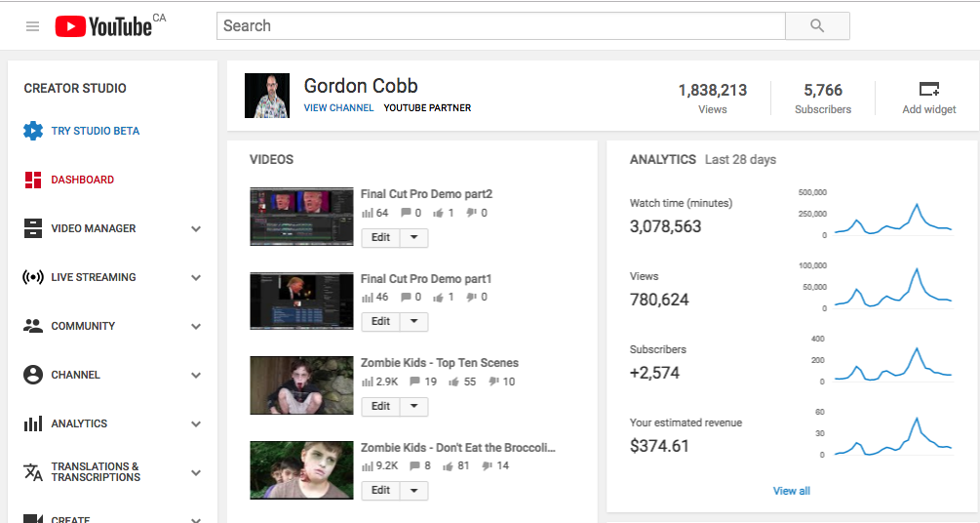Edit Final Cut Pro Demo part1
This screenshot has width=980, height=523.
tap(380, 322)
